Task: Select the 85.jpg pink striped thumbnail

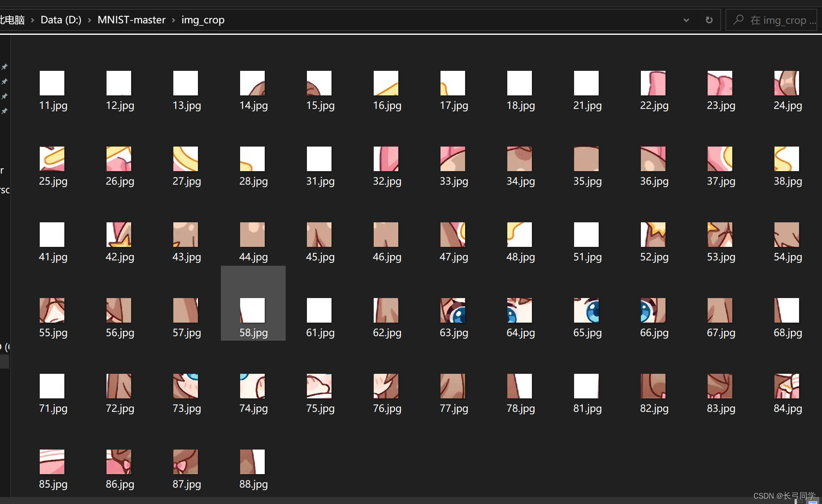Action: point(52,462)
